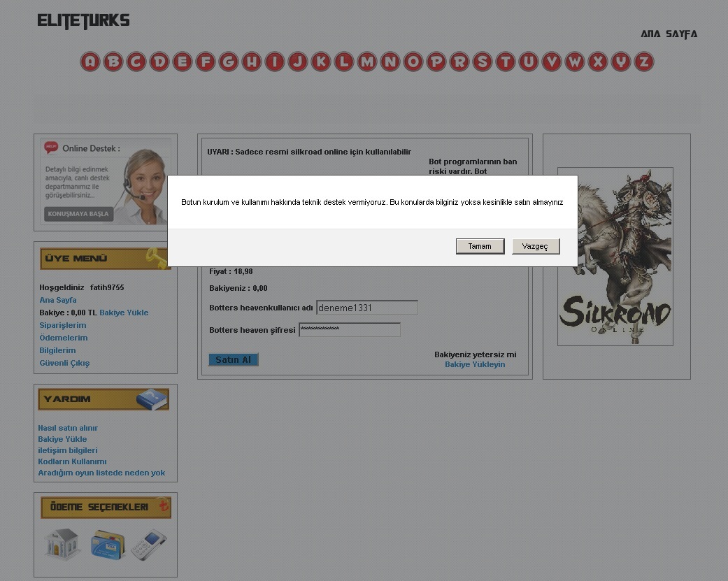This screenshot has height=581, width=728.
Task: Select the credit card payment icon
Action: pyautogui.click(x=108, y=544)
